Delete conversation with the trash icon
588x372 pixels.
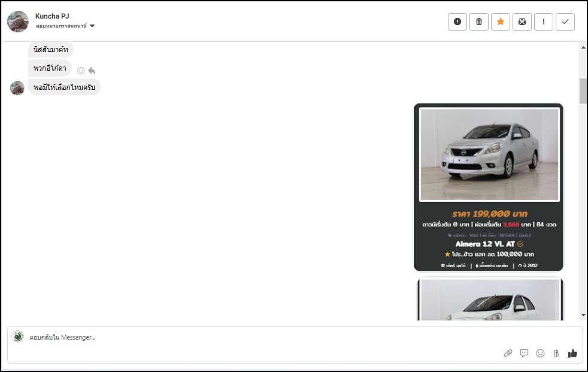click(x=479, y=22)
